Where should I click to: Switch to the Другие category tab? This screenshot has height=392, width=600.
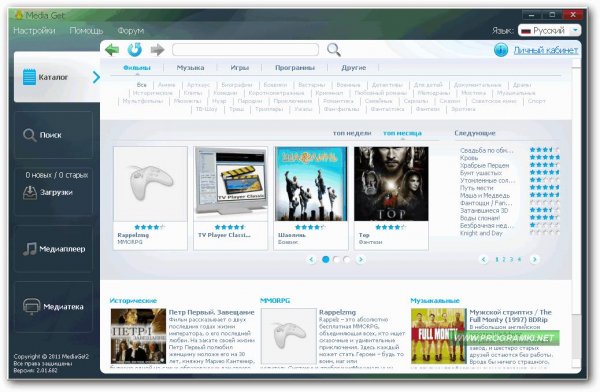(354, 68)
